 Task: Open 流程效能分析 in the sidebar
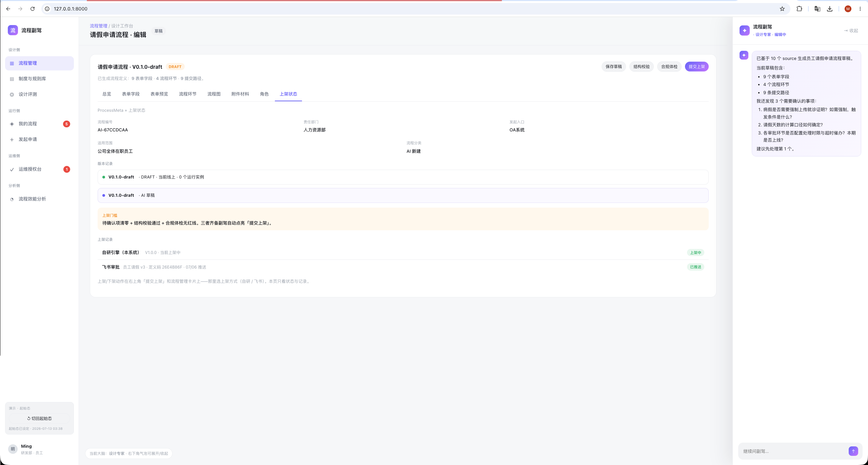[x=39, y=199]
